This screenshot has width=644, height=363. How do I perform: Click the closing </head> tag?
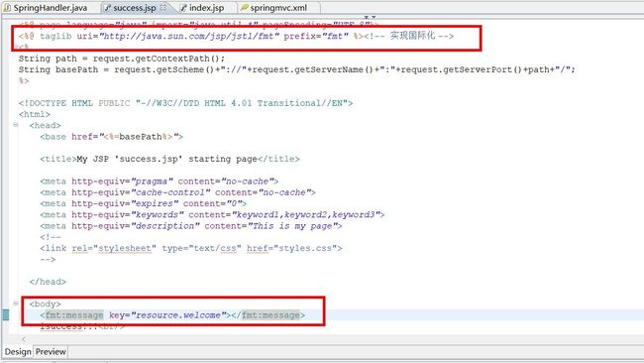[48, 282]
